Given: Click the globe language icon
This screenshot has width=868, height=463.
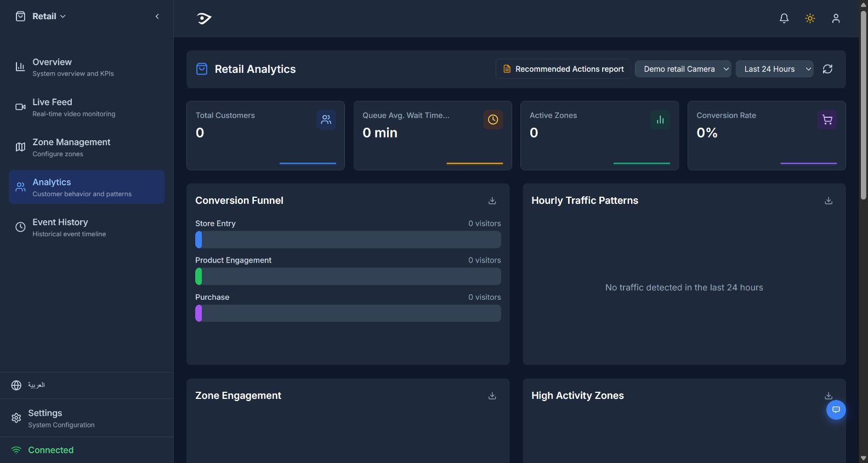Looking at the screenshot, I should [16, 385].
